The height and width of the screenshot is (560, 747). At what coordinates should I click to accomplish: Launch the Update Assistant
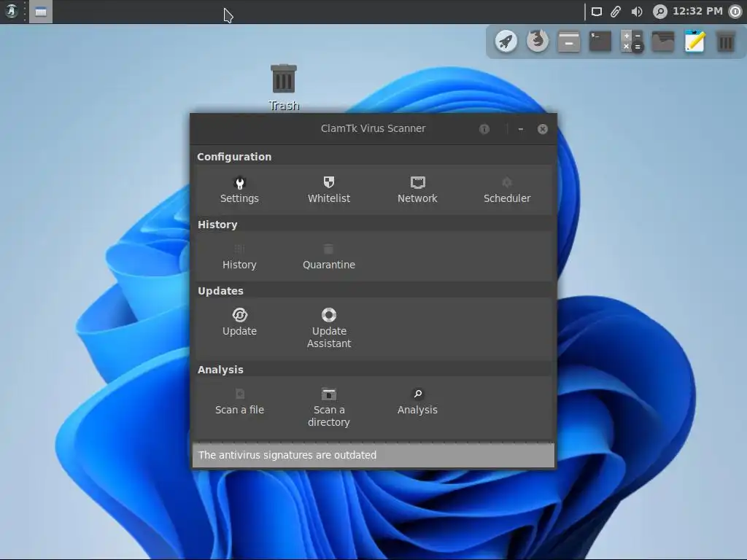pyautogui.click(x=329, y=329)
